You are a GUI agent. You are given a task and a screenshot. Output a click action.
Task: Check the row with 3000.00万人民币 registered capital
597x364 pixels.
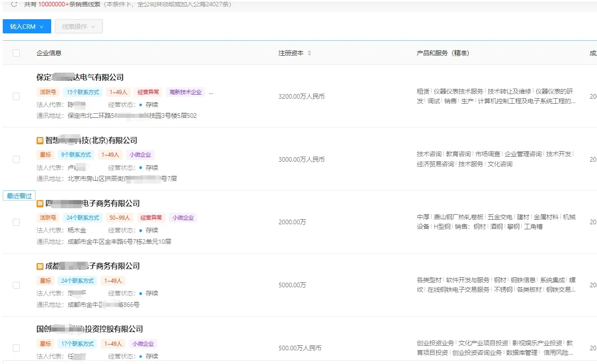(x=16, y=159)
